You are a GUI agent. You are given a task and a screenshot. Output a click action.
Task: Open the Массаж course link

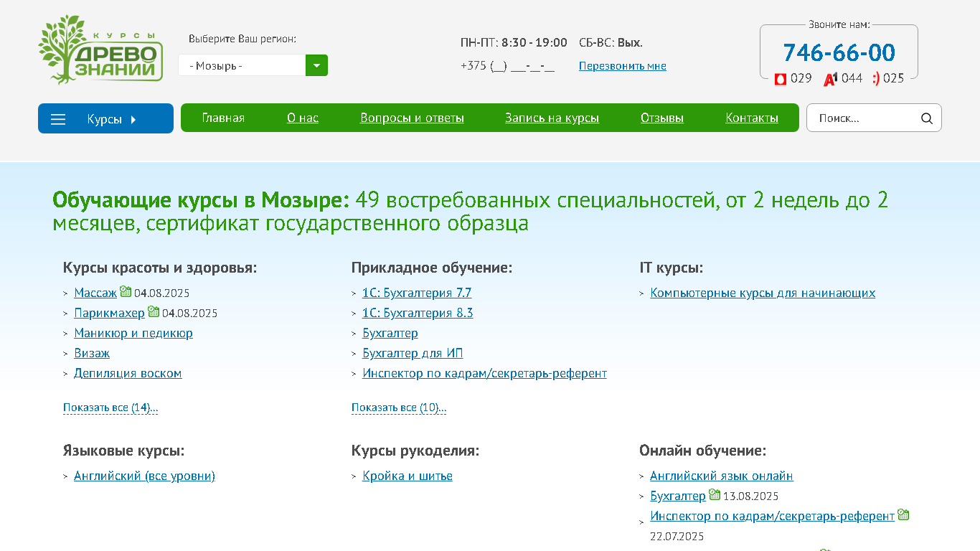95,293
